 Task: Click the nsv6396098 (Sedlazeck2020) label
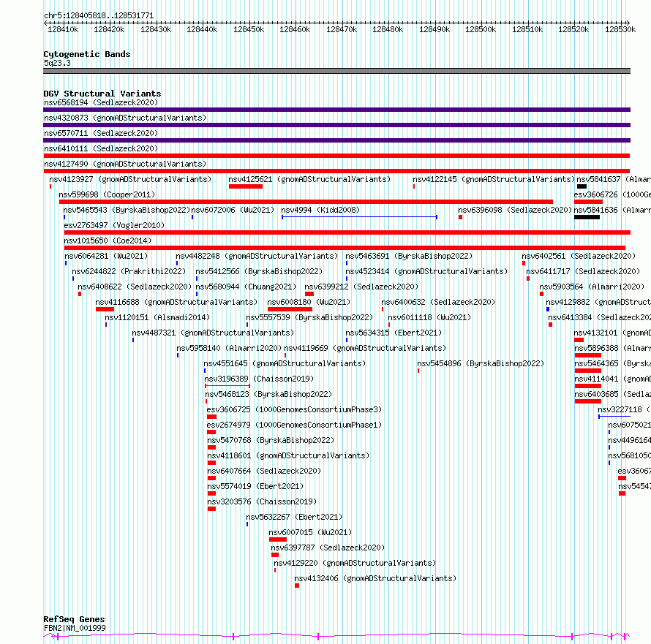point(515,210)
